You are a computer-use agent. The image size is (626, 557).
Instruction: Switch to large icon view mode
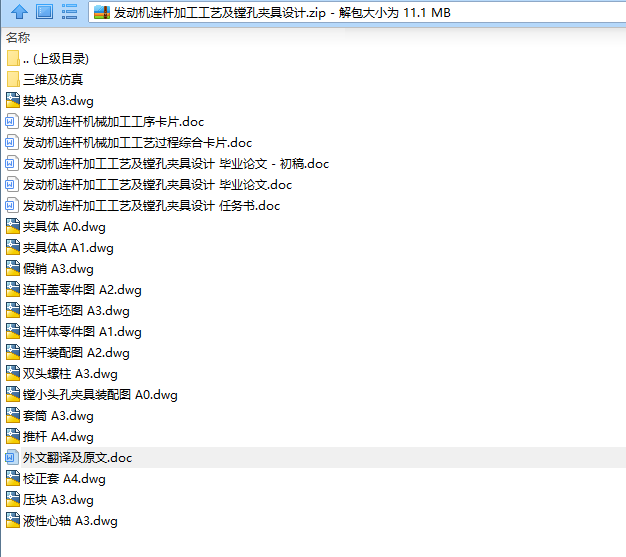coord(44,12)
